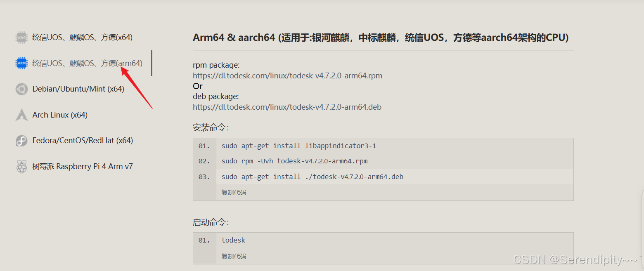Image resolution: width=644 pixels, height=271 pixels.
Task: Click 复制代码 under install commands
Action: click(234, 192)
